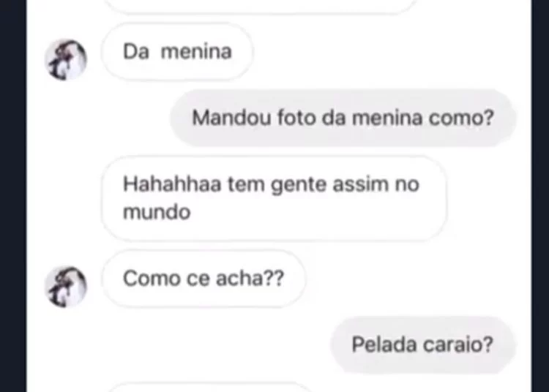Open the avatar beside "Como ce acha??"

pyautogui.click(x=66, y=287)
